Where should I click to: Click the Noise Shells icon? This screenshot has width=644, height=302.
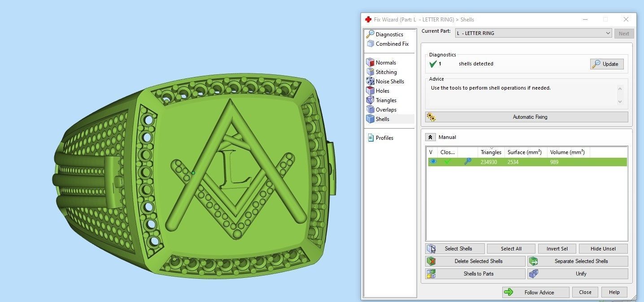coord(370,82)
